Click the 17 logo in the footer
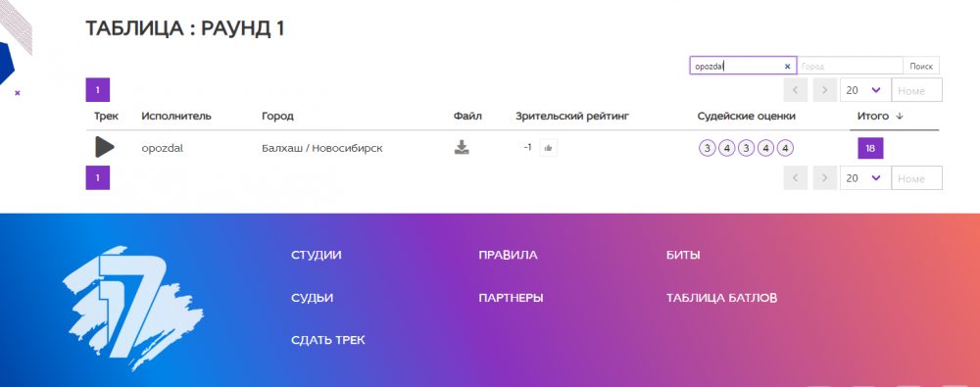Screen dimensions: 980x387 133,309
